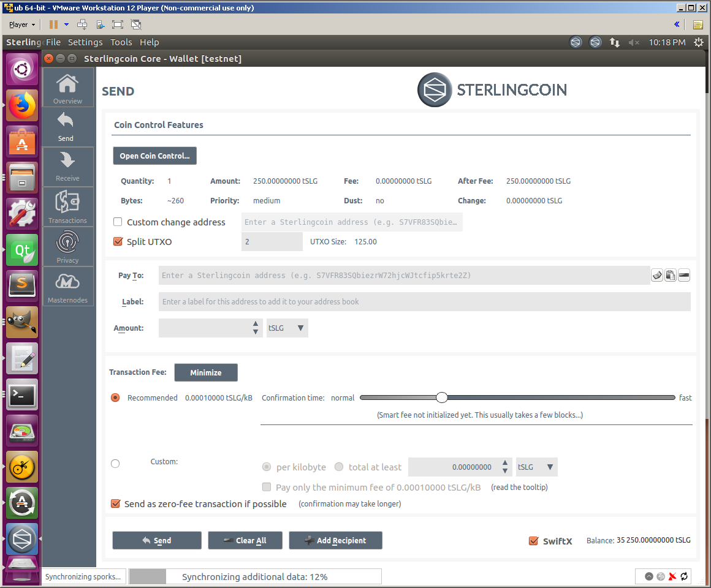Open the Transactions page in the sidebar

(x=67, y=206)
